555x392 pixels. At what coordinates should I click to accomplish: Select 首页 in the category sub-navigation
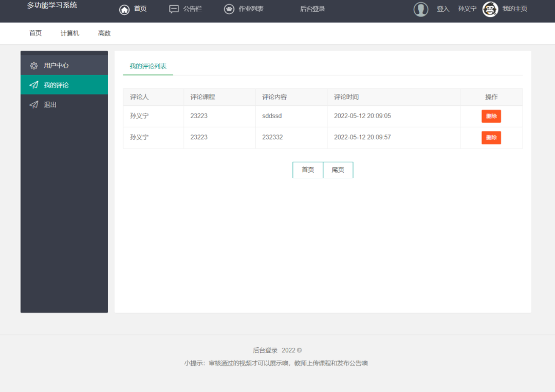click(x=35, y=33)
